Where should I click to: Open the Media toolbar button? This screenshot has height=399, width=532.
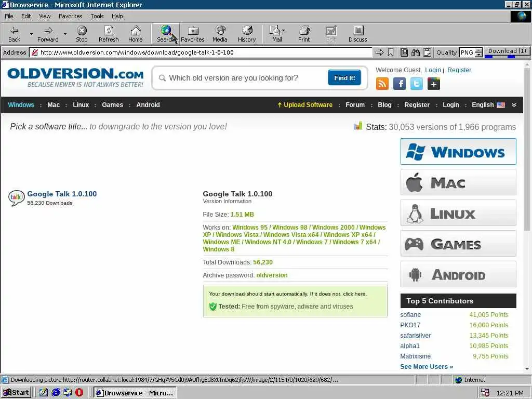point(220,34)
